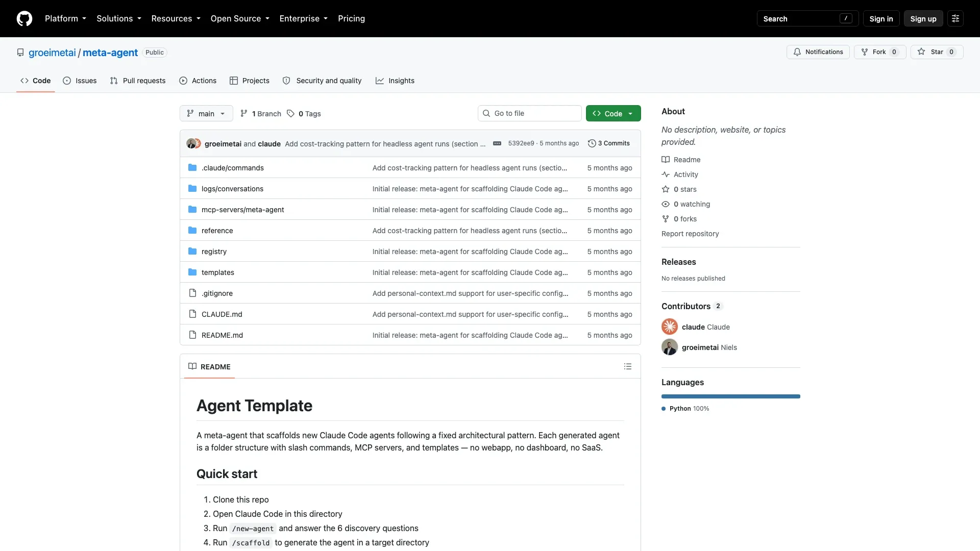
Task: Focus the Go to file input
Action: 530,113
